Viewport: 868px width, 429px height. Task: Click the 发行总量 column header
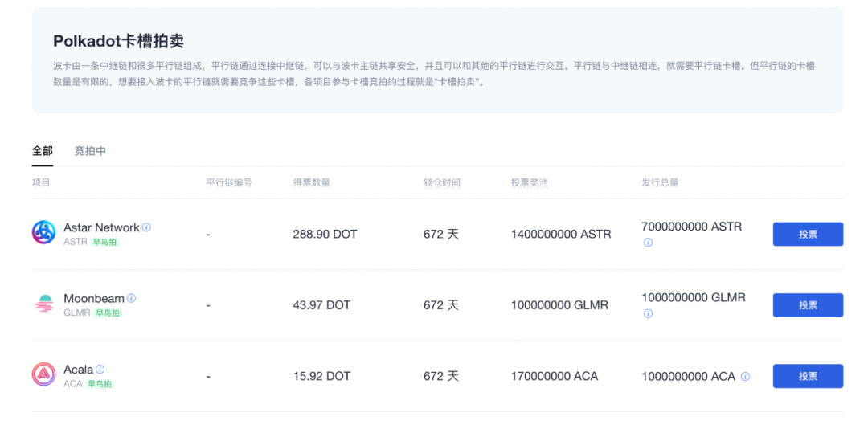coord(660,182)
